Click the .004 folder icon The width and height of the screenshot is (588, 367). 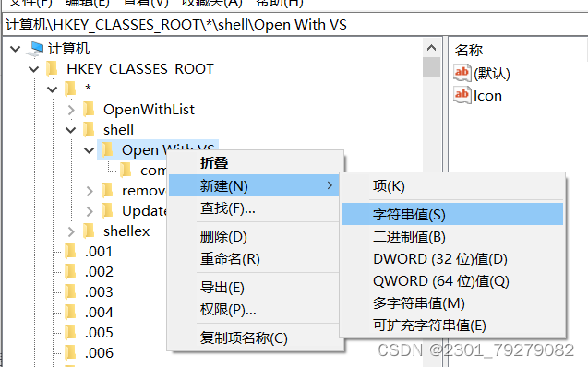tap(70, 312)
